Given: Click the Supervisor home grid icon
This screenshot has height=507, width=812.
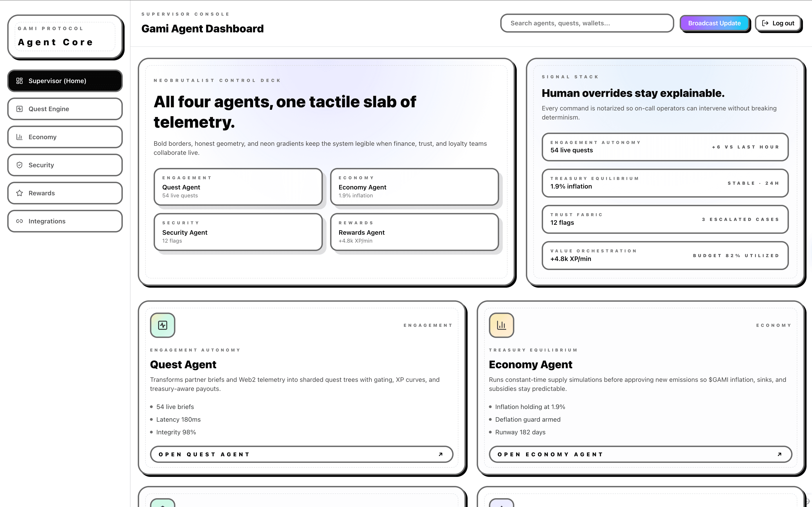Looking at the screenshot, I should tap(19, 81).
